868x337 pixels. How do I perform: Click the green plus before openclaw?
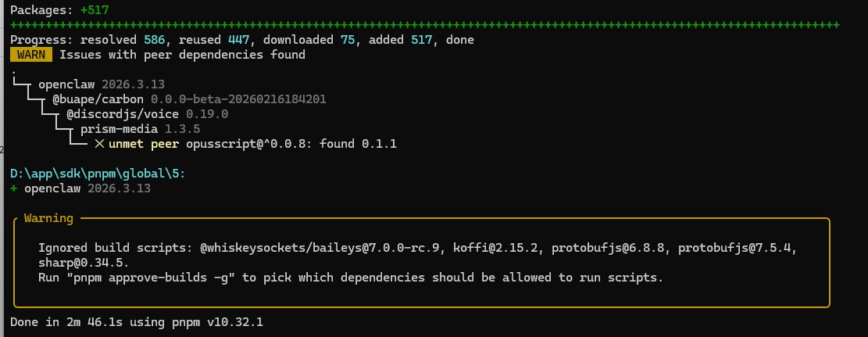coord(14,189)
